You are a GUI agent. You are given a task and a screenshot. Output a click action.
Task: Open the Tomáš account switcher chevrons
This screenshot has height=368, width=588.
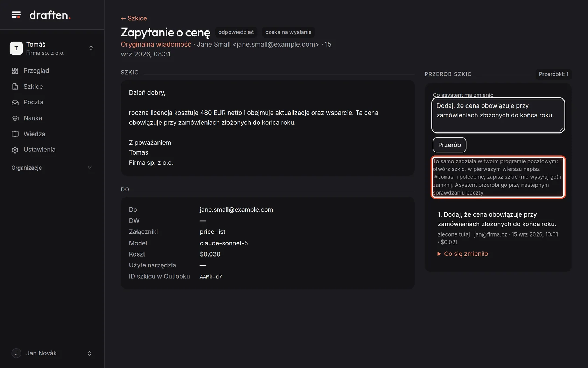(91, 48)
